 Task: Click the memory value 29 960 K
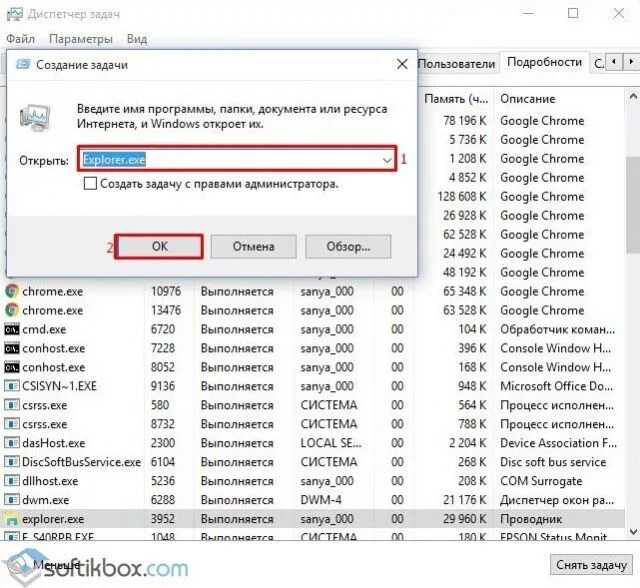click(465, 519)
